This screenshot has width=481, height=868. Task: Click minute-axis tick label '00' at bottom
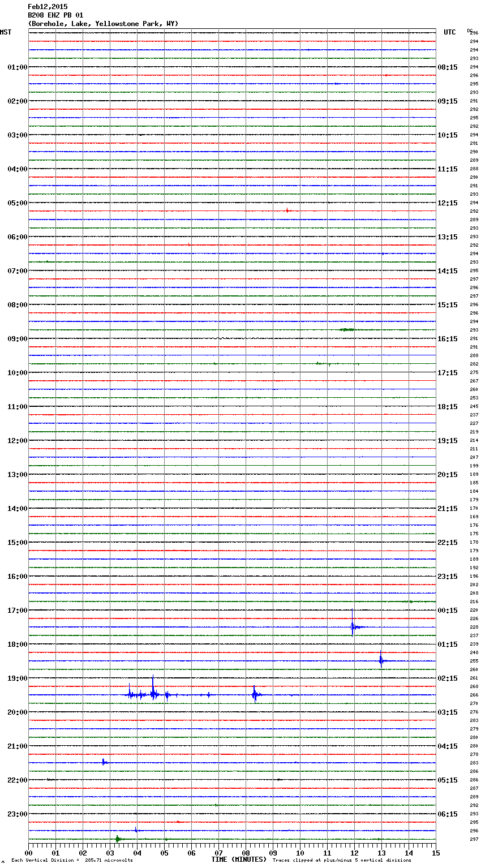[x=28, y=853]
